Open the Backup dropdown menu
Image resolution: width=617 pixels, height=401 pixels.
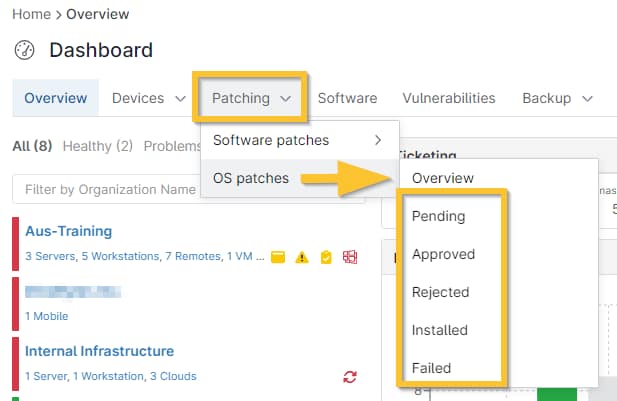point(557,98)
